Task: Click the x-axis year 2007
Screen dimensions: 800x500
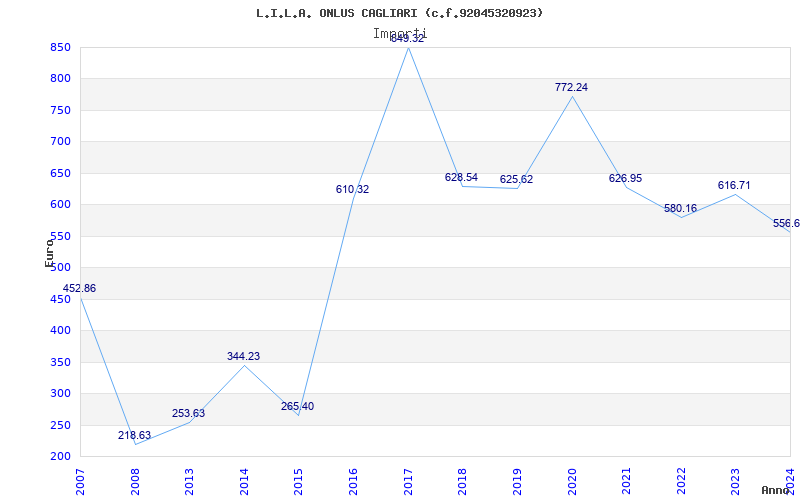Action: [80, 481]
